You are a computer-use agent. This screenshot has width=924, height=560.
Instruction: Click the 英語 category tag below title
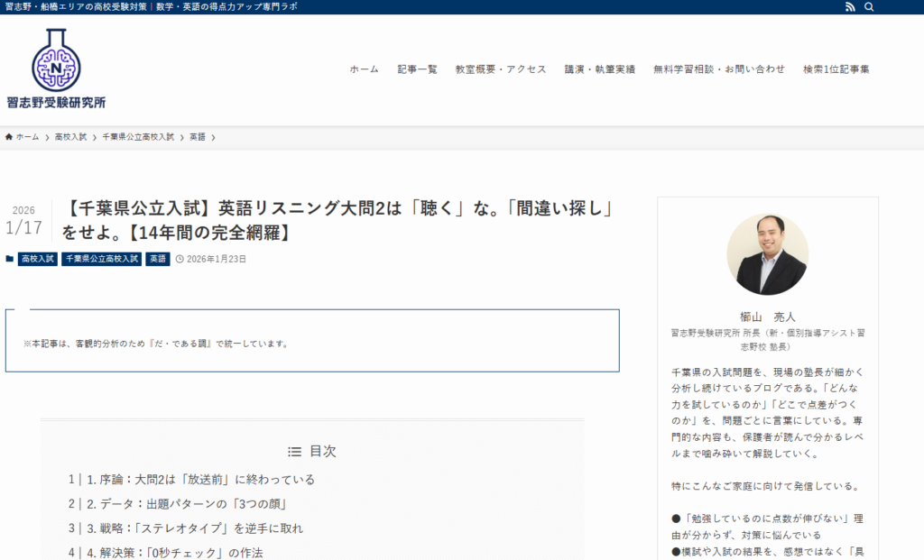[158, 259]
